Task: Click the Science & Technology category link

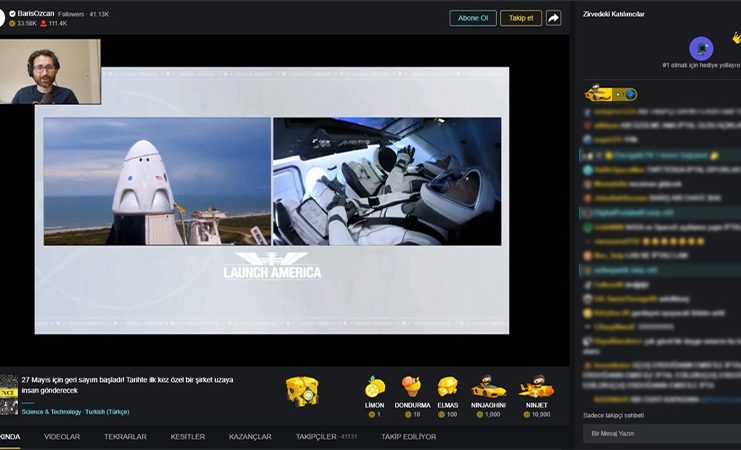Action: pos(51,412)
